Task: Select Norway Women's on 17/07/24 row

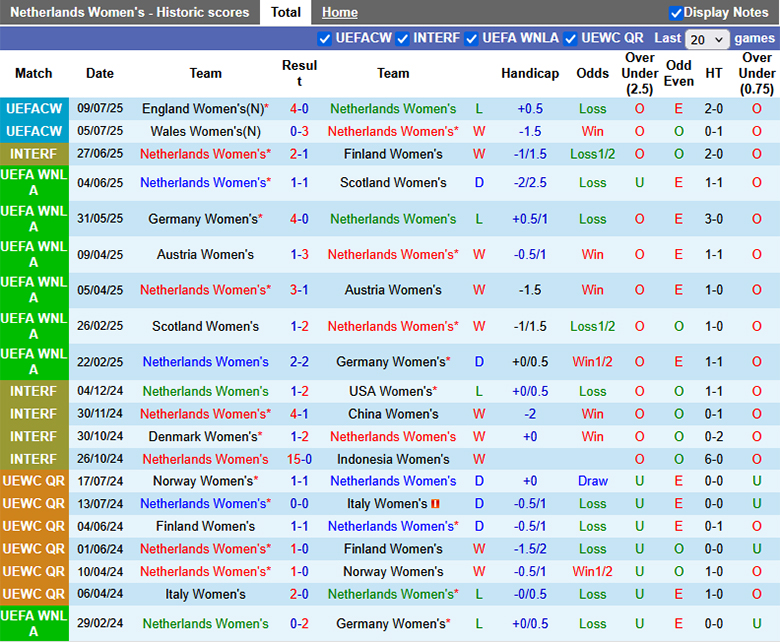Action: click(x=205, y=481)
